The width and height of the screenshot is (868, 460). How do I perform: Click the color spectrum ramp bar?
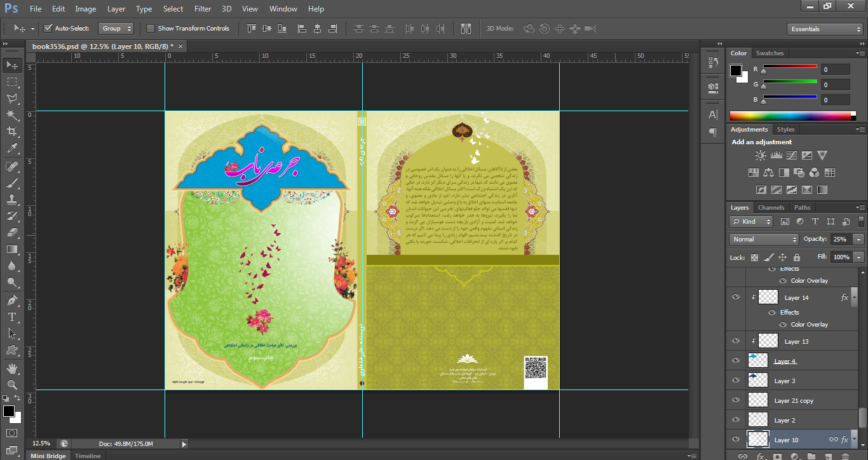pyautogui.click(x=790, y=116)
